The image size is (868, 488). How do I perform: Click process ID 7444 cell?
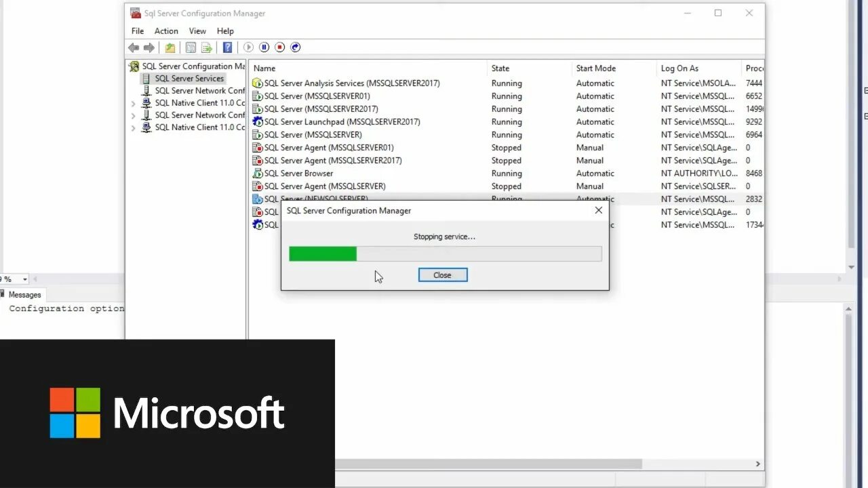click(x=754, y=83)
